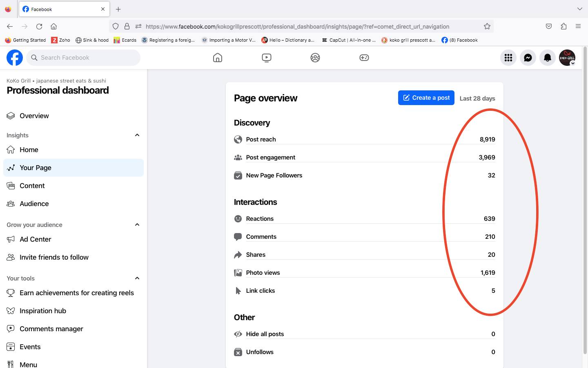
Task: Collapse the Your tools section
Action: [x=137, y=278]
